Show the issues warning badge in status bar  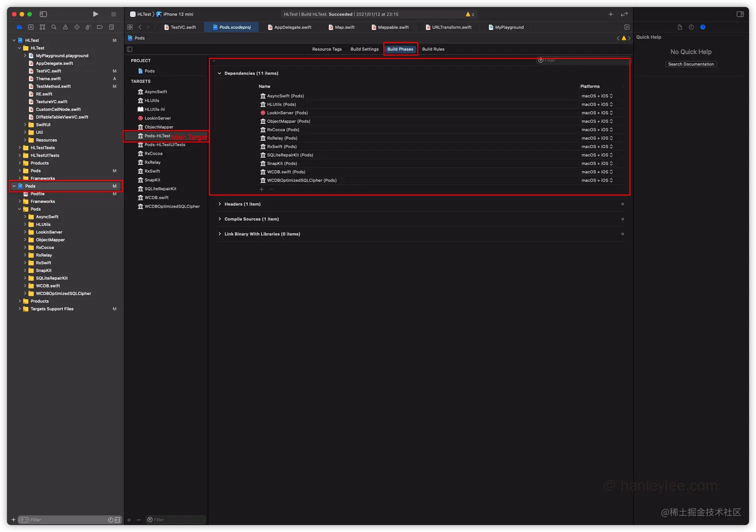(x=470, y=14)
